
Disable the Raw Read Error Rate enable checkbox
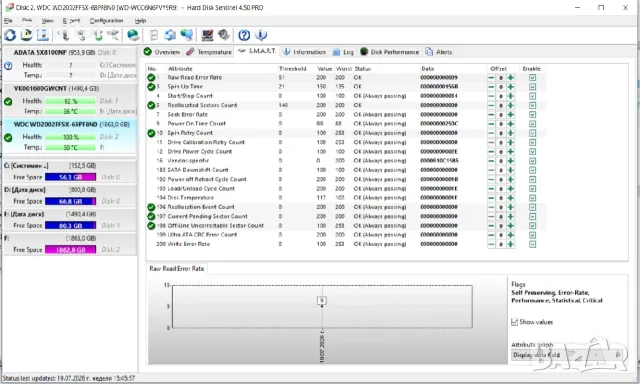tap(532, 78)
